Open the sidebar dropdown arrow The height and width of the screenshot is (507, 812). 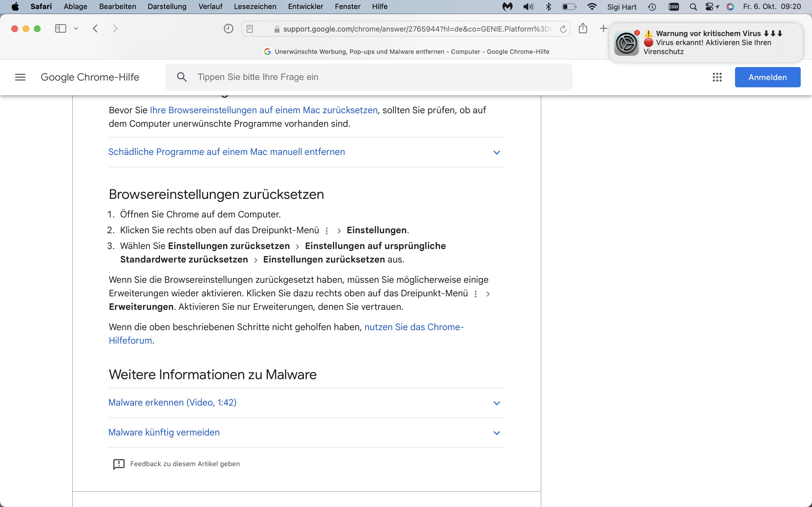point(76,29)
